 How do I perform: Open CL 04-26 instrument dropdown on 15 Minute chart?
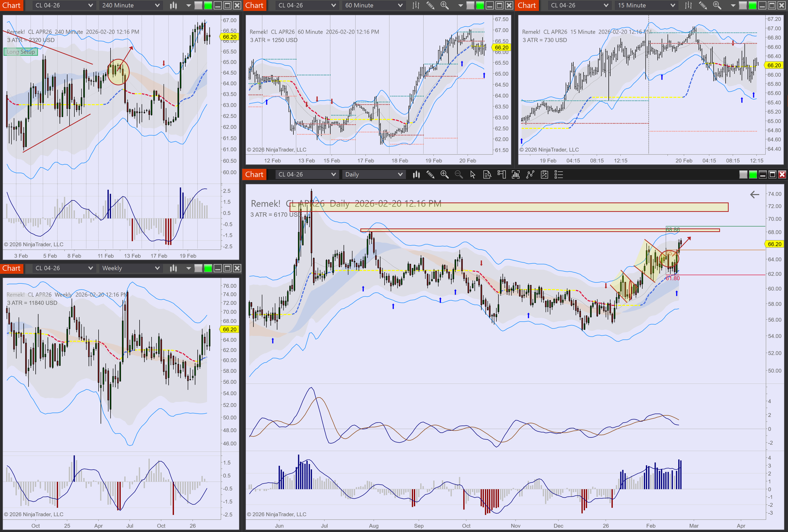tap(579, 5)
